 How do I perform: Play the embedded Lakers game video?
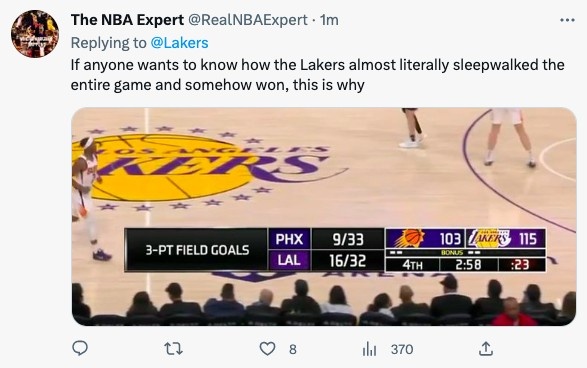coord(324,216)
